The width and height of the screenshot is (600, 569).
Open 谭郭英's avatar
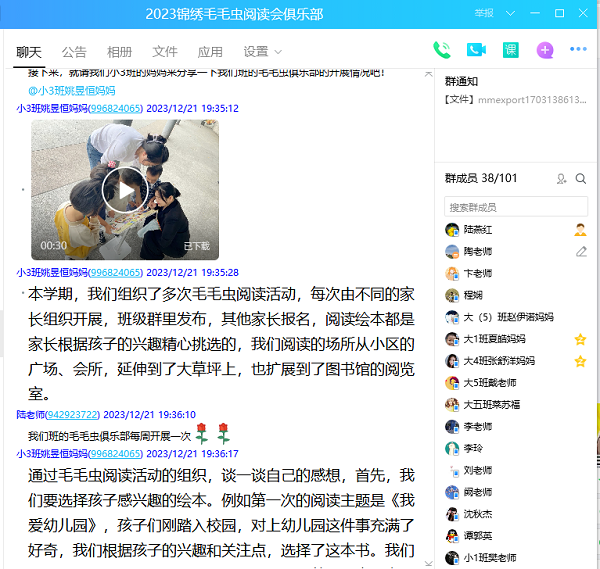click(452, 536)
